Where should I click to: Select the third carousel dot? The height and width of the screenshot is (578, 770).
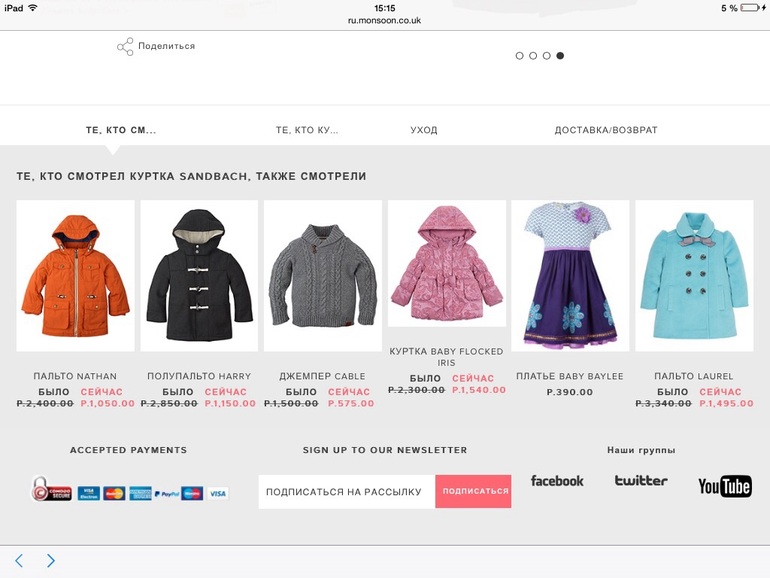point(547,55)
